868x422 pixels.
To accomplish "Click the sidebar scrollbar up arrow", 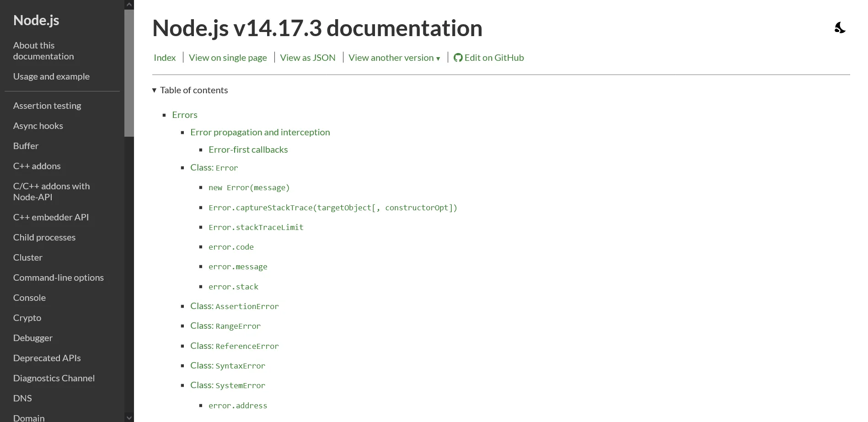I will click(129, 5).
